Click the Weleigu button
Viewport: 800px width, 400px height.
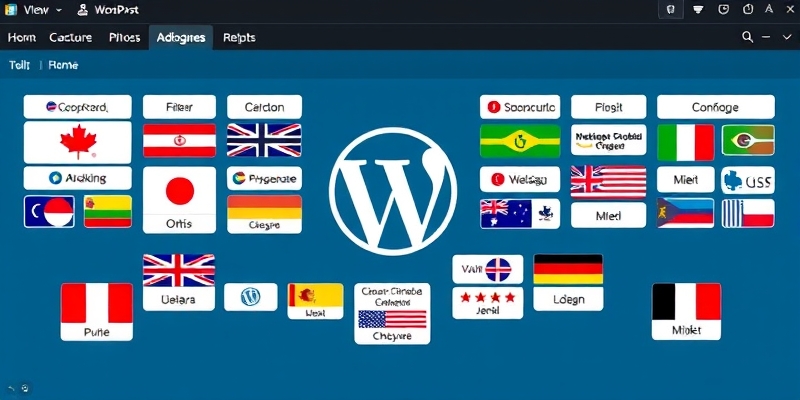pos(520,179)
